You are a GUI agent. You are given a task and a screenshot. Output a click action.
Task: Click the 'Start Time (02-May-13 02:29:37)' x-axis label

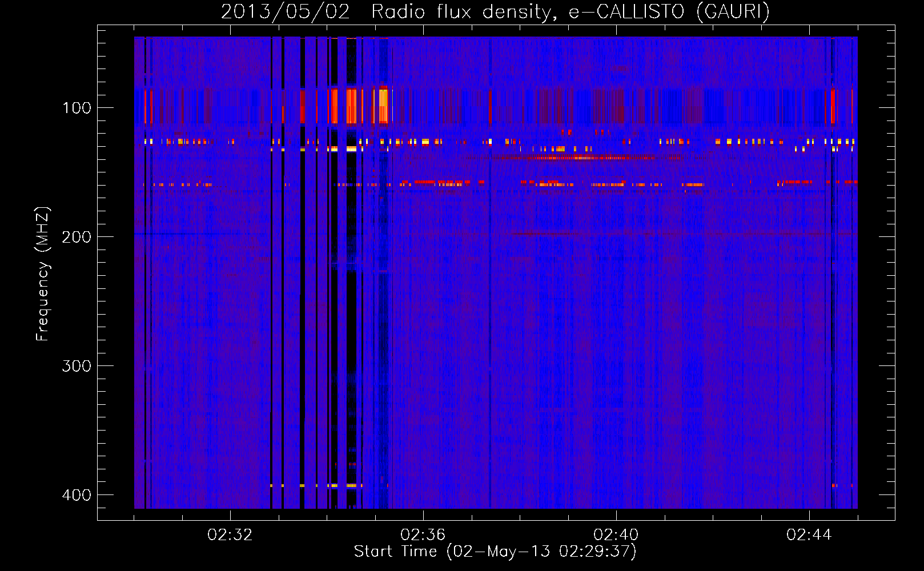(x=495, y=552)
